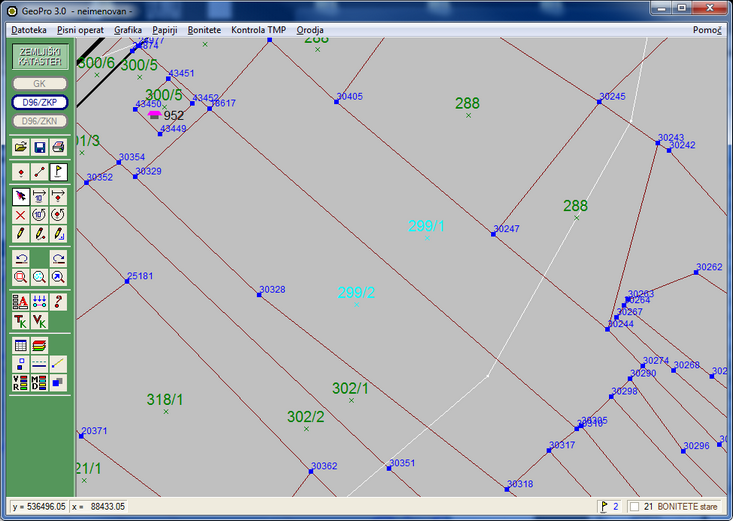
Task: Expand the Orodja menu
Action: tap(310, 30)
